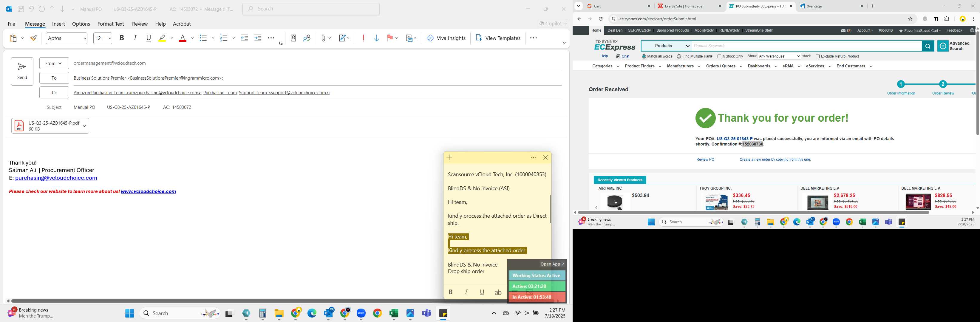The height and width of the screenshot is (322, 980).
Task: Apply yellow text highlight color
Action: [x=162, y=38]
